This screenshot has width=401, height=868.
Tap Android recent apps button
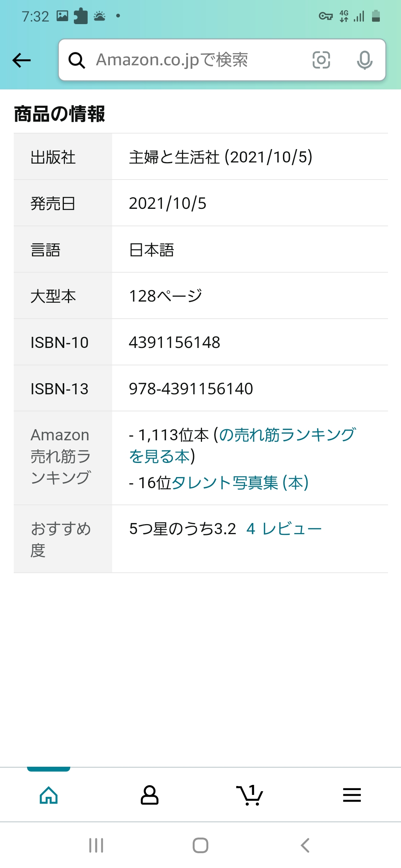96,845
